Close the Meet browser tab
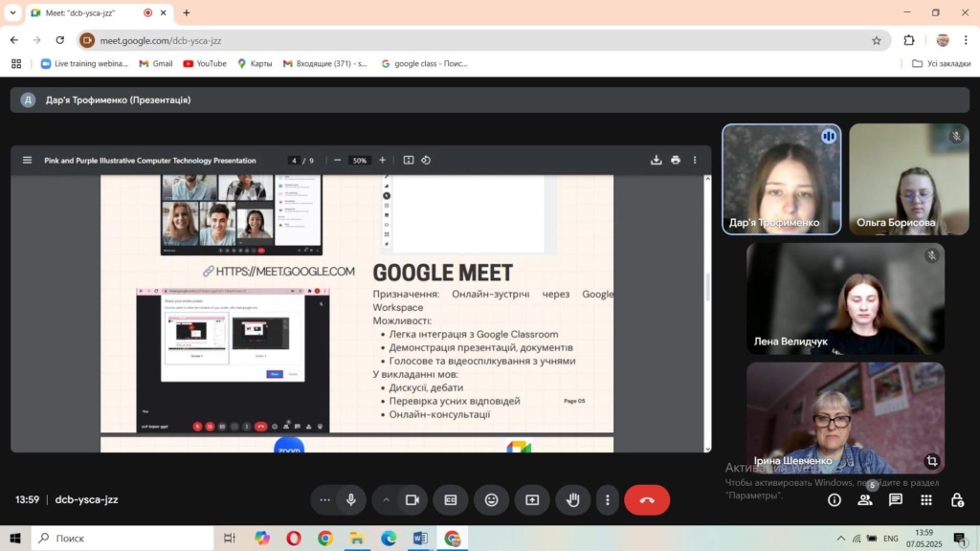This screenshot has width=980, height=551. tap(163, 12)
